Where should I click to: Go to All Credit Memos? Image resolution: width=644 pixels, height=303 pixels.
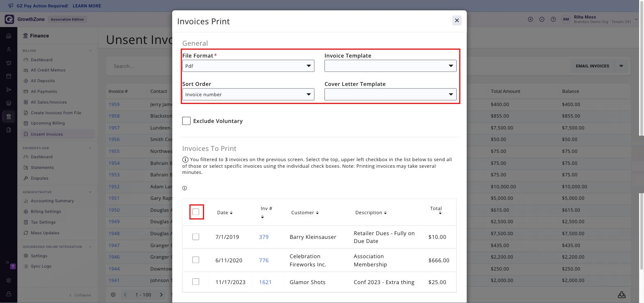point(48,70)
